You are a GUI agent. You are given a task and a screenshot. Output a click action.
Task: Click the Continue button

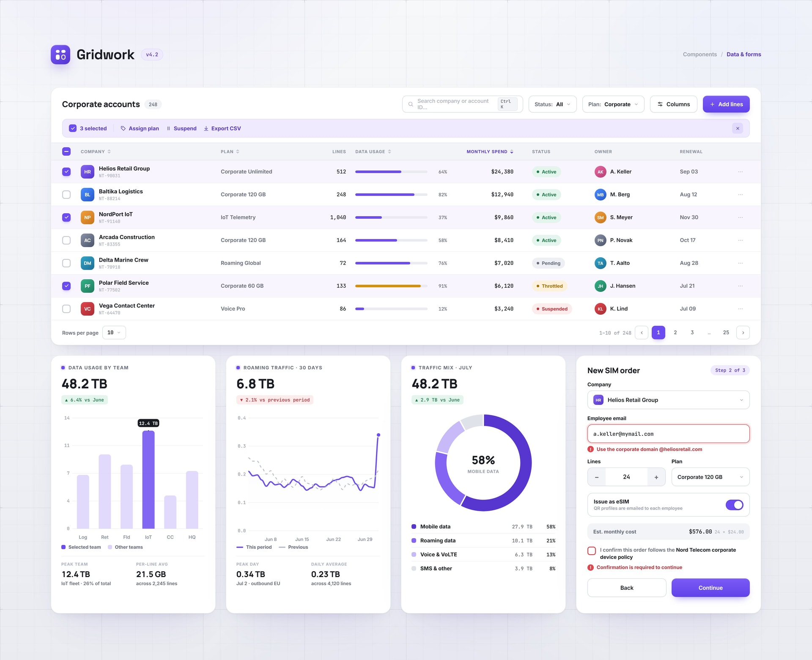pos(710,588)
